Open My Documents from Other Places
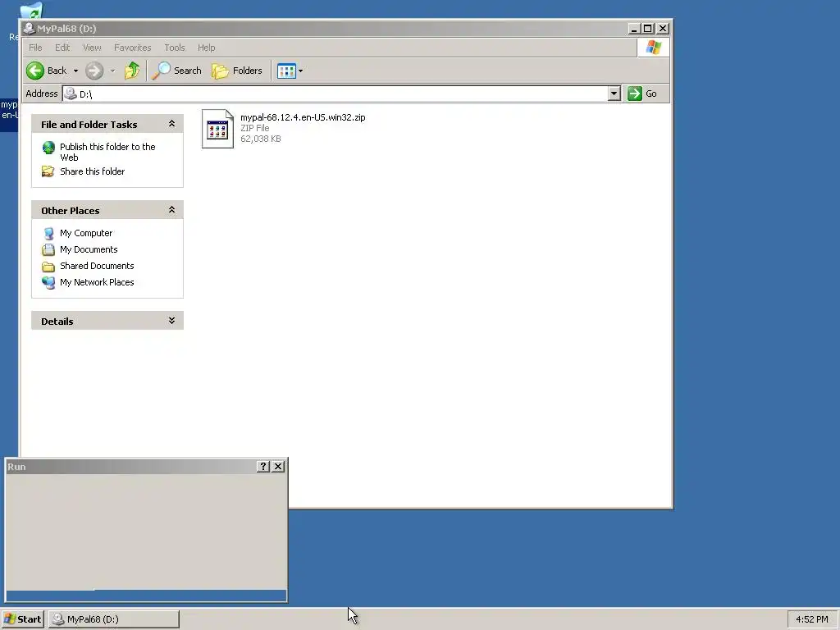The height and width of the screenshot is (630, 840). point(89,249)
